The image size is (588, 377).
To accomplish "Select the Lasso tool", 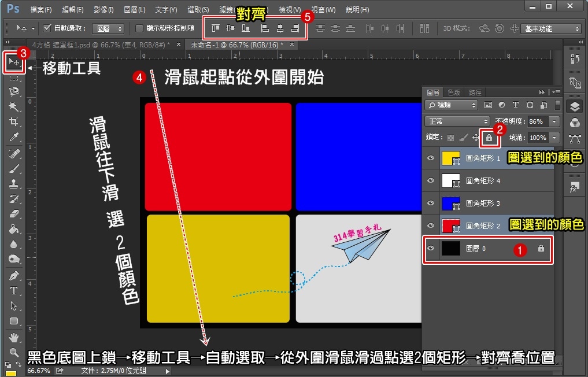I will 14,91.
